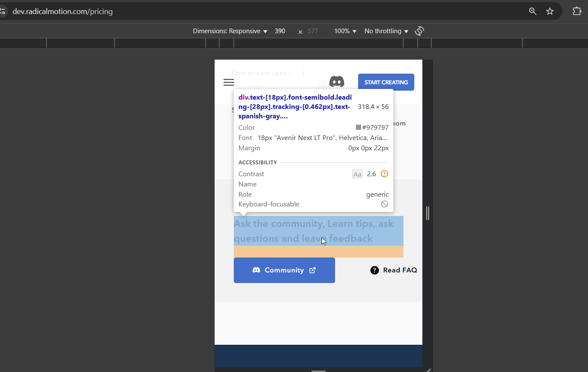Click the Discord logo icon in header
The width and height of the screenshot is (588, 372).
point(337,81)
